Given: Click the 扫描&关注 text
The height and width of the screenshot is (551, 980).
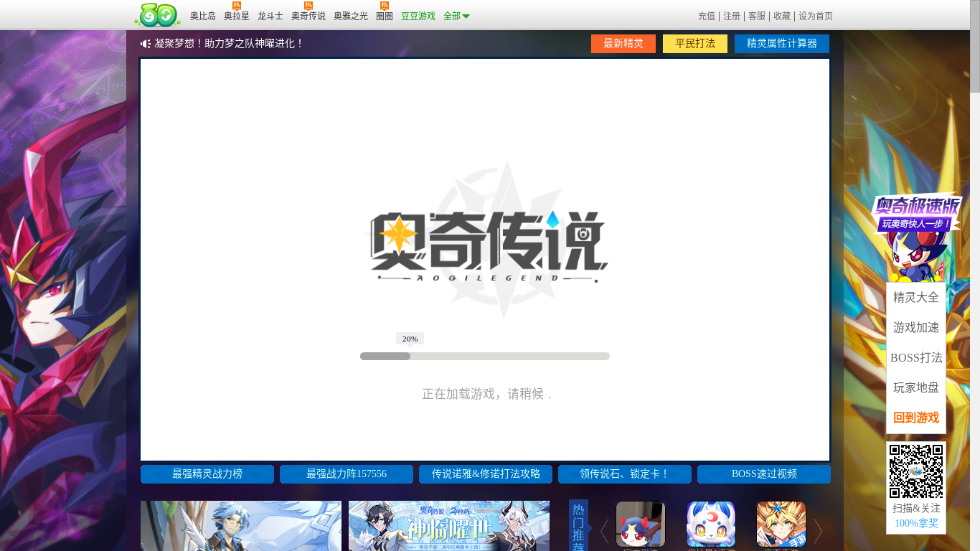Looking at the screenshot, I should point(916,508).
